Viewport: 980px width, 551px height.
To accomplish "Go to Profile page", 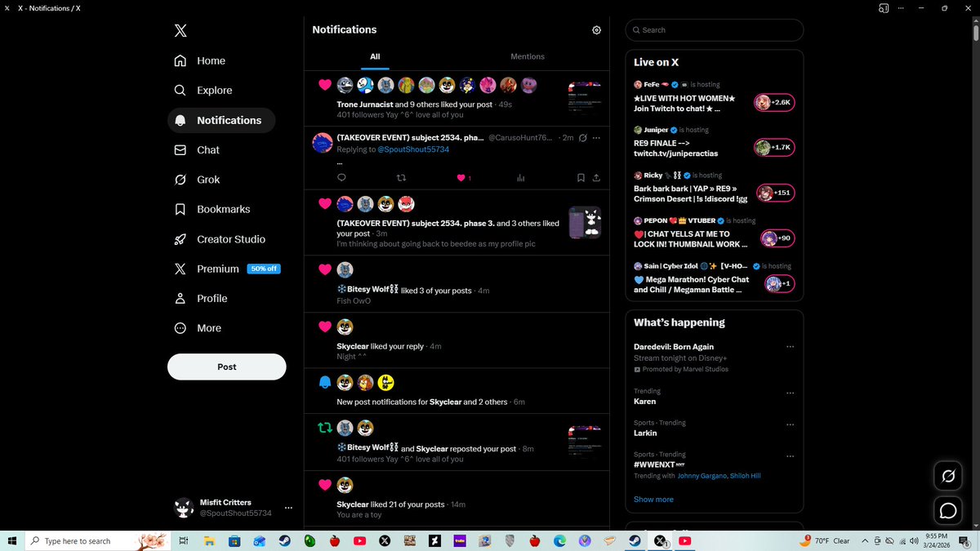I will [x=201, y=299].
